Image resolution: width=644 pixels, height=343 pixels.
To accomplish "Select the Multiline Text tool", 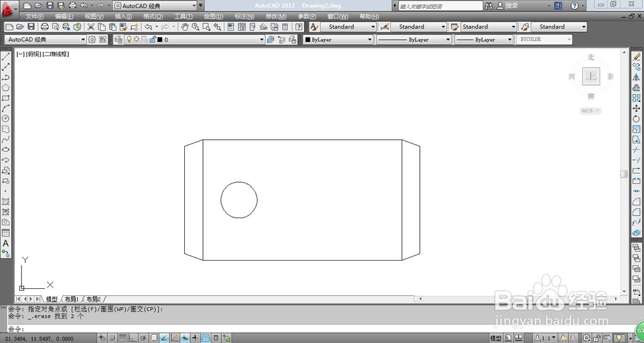I will 6,243.
